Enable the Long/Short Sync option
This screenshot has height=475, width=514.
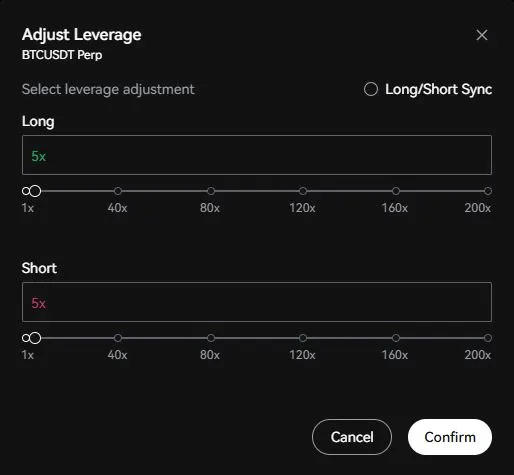coord(371,89)
